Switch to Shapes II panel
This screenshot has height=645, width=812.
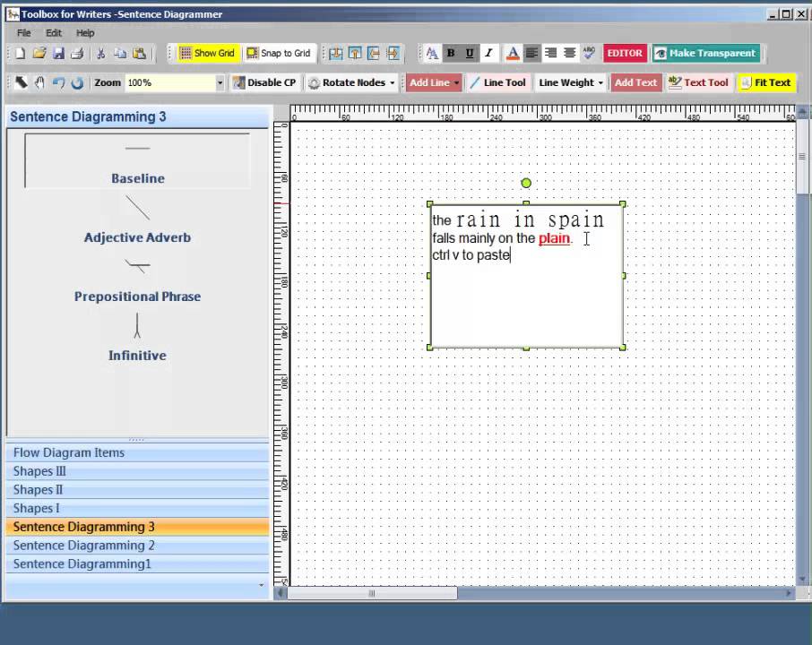[138, 490]
